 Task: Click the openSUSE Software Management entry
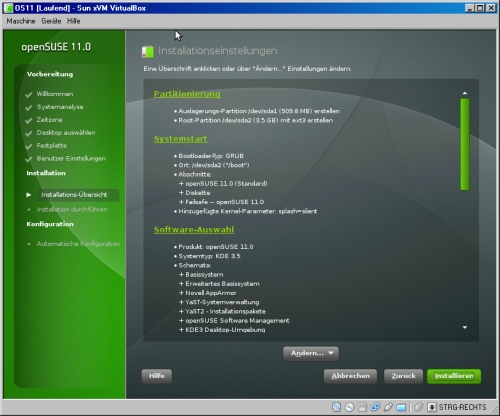[x=237, y=321]
